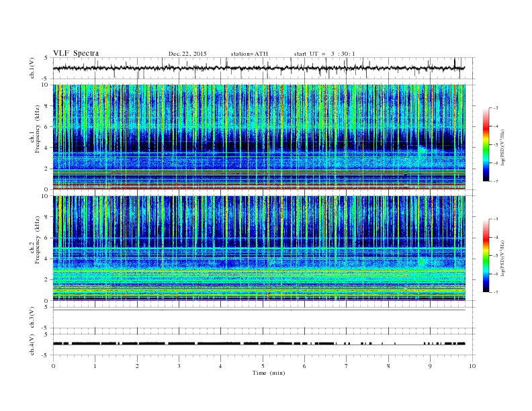Screen dimensions: 532x411
Task: Click the 'ch.1(V)' waveform axis label
Action: tap(32, 68)
